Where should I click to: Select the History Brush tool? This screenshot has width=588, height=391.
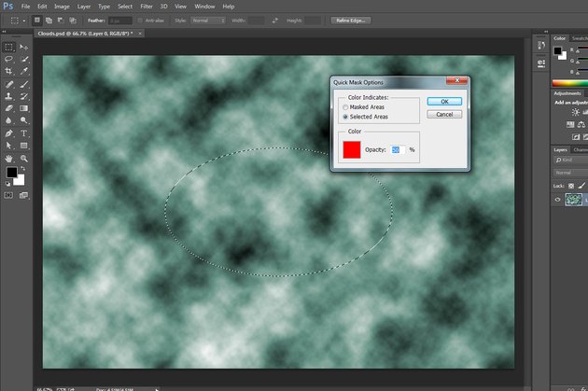coord(23,96)
